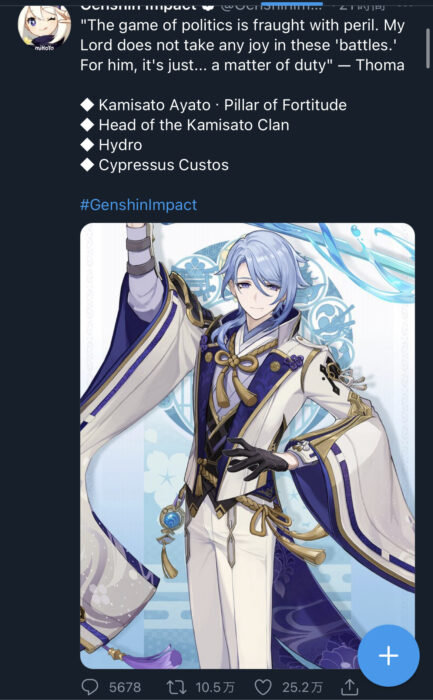This screenshot has width=433, height=700.
Task: Open the @Genshin handle next to name
Action: (271, 5)
